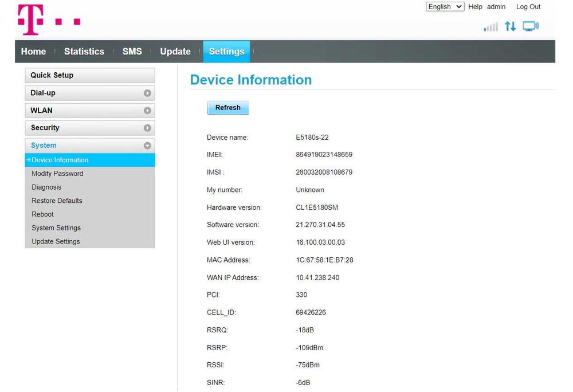This screenshot has width=573, height=392.
Task: Click the Dial-up menu label
Action: (43, 93)
